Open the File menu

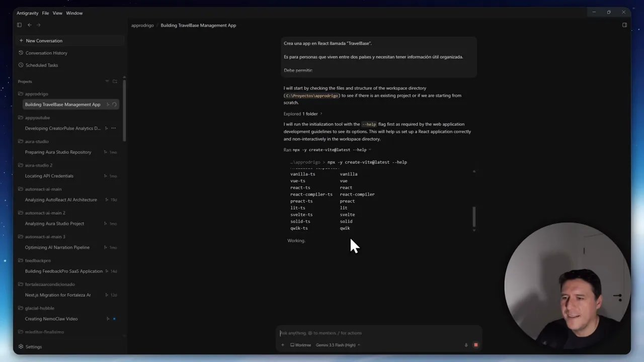coord(45,13)
